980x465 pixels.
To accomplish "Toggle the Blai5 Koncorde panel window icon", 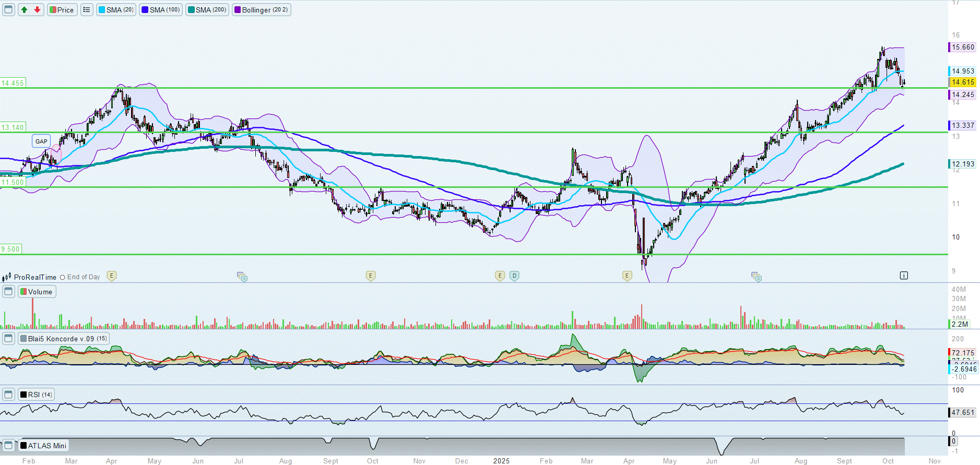I will tap(8, 339).
